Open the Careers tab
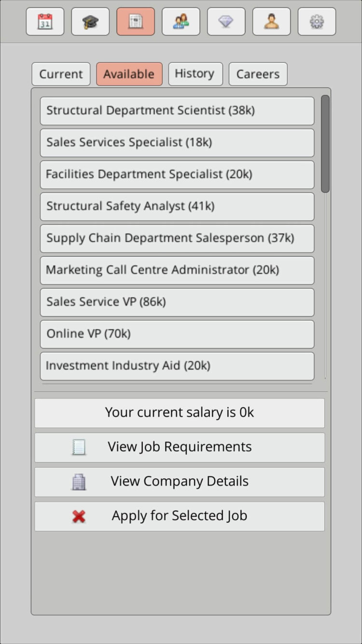The width and height of the screenshot is (362, 644). click(x=258, y=74)
